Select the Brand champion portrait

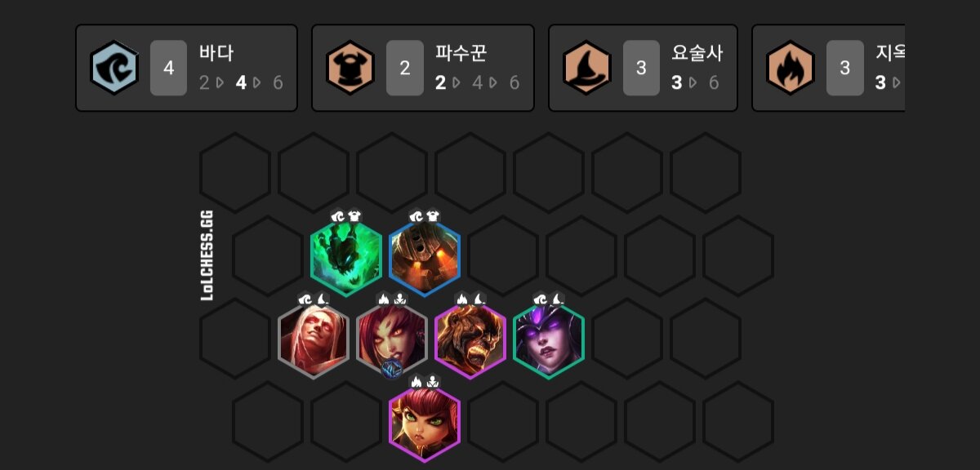[x=470, y=341]
